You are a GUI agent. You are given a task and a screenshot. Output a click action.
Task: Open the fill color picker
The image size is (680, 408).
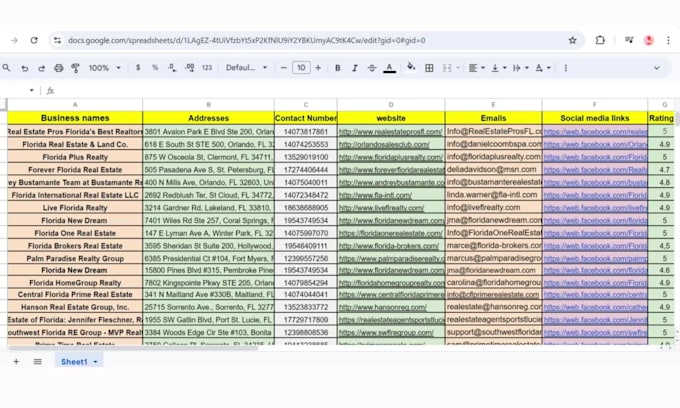[x=411, y=68]
